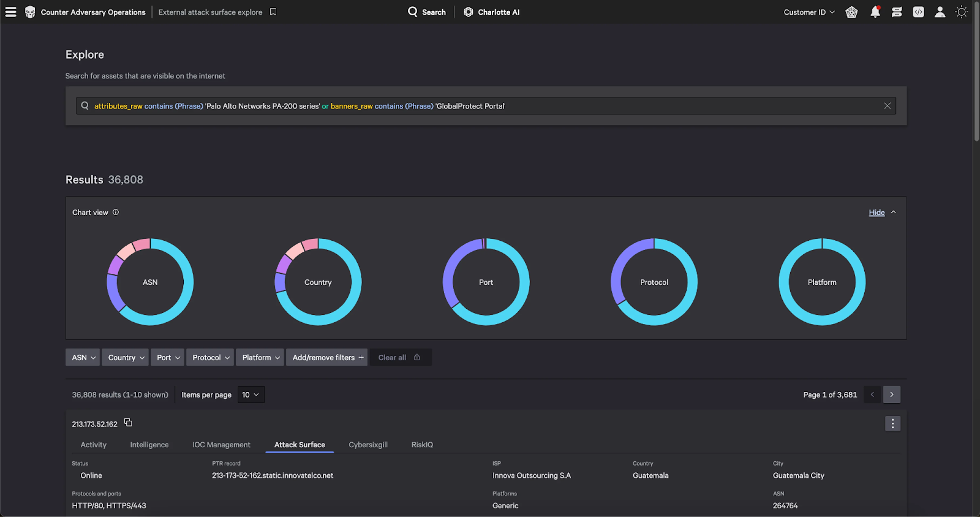Image resolution: width=980 pixels, height=517 pixels.
Task: Go to previous results page
Action: [x=872, y=394]
